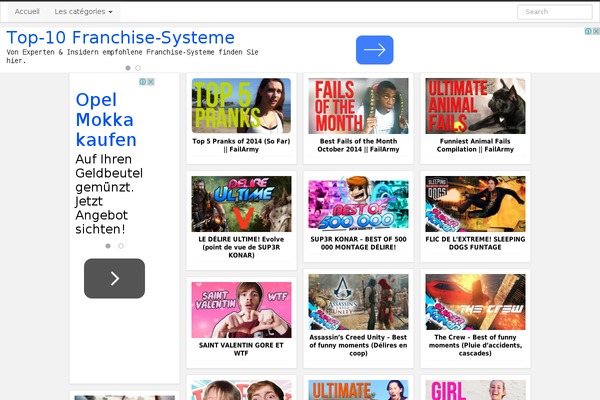Open Saint Valentin WTF thumbnail

coord(241,310)
